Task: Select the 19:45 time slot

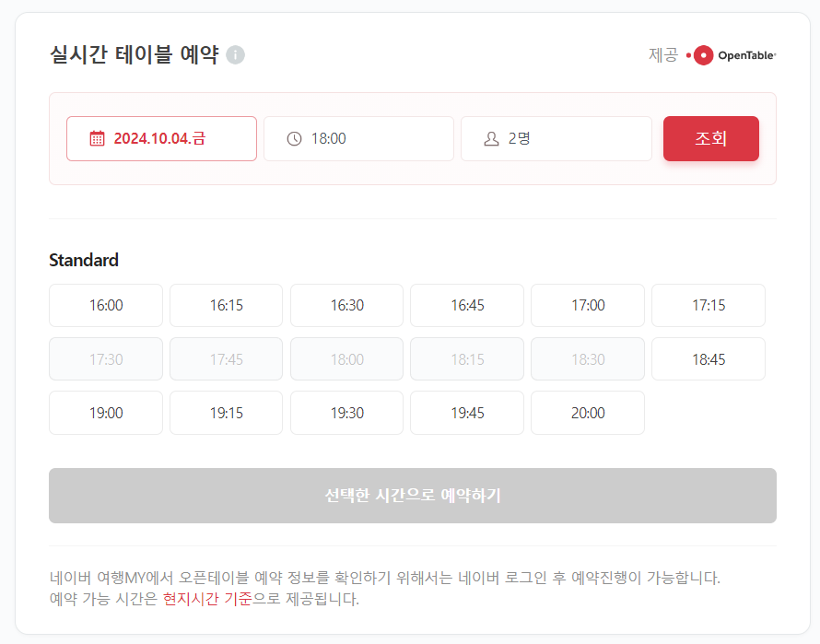Action: [x=467, y=414]
